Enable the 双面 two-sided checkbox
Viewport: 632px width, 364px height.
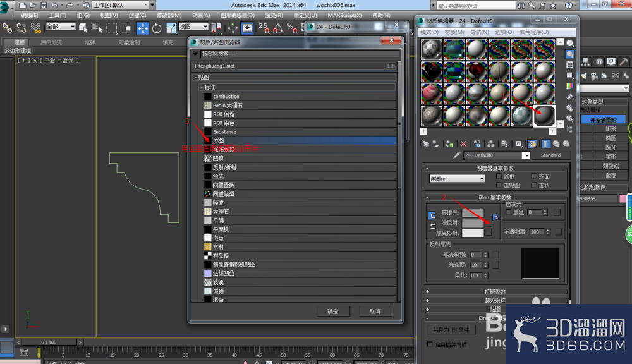[534, 176]
